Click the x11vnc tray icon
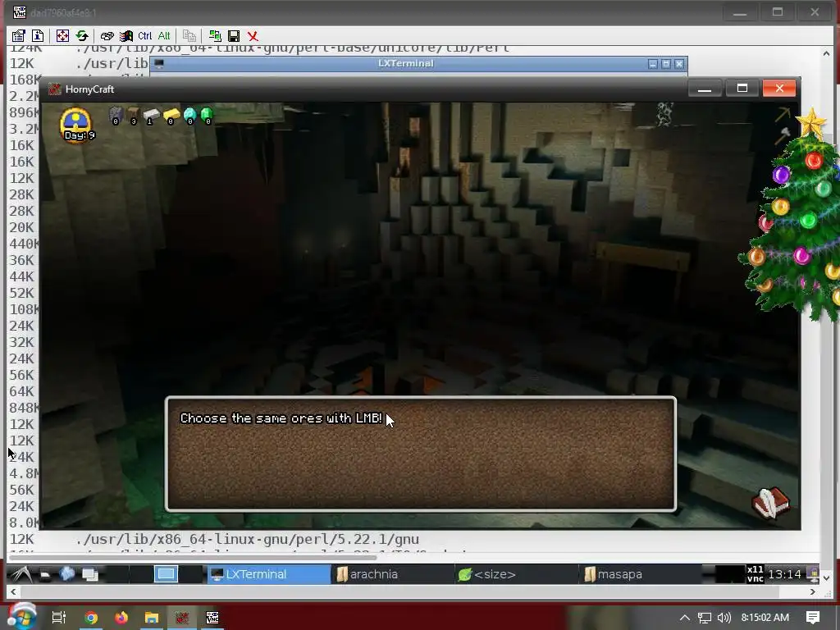The height and width of the screenshot is (630, 840). [755, 573]
